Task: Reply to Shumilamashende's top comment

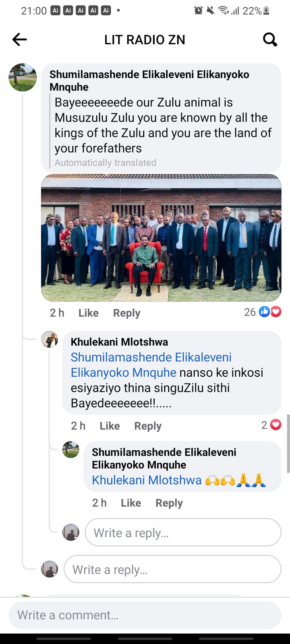Action: pos(126,313)
